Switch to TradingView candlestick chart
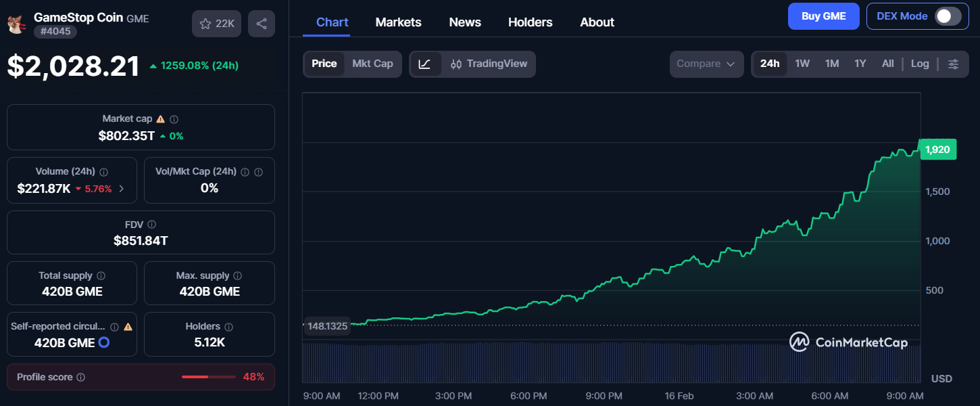980x406 pixels. (489, 64)
